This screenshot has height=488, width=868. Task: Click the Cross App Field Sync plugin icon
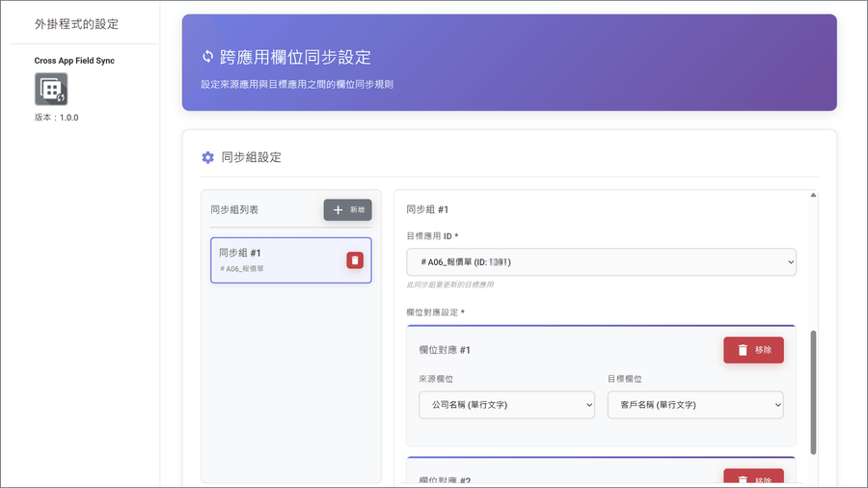coord(51,89)
